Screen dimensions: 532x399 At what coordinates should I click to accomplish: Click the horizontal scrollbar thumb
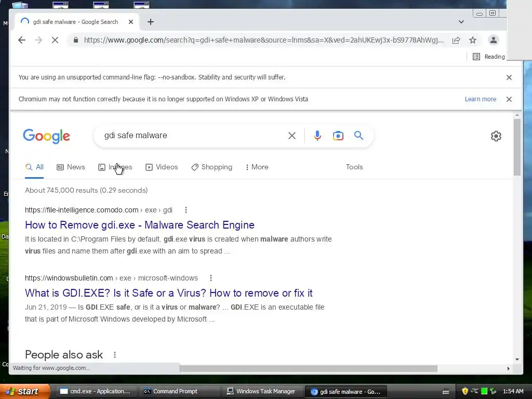pos(309,368)
